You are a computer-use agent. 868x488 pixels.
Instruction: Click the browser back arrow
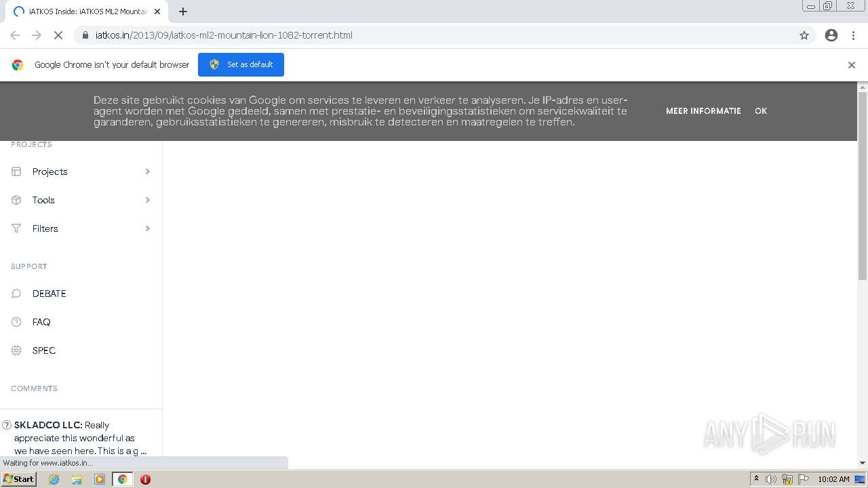click(15, 35)
